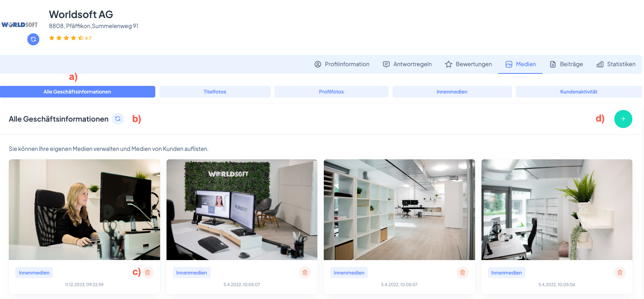Open the office with potted plant photo
Image resolution: width=644 pixels, height=299 pixels.
557,210
